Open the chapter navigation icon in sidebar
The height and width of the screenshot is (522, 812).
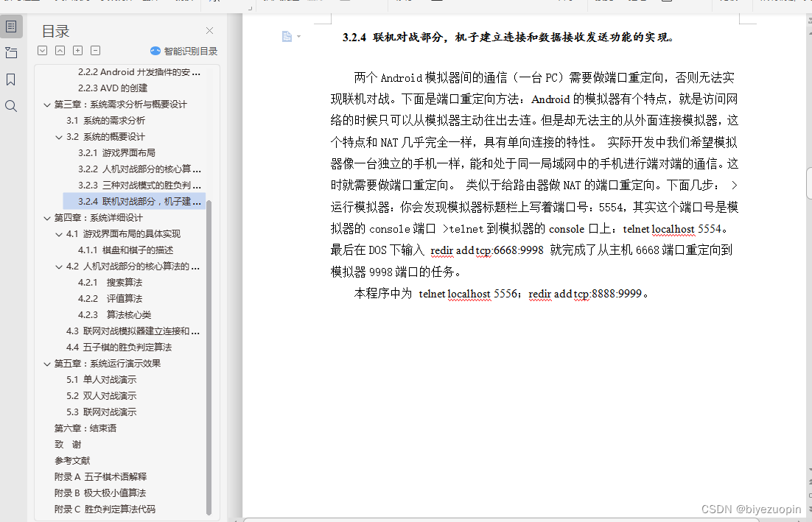[11, 53]
